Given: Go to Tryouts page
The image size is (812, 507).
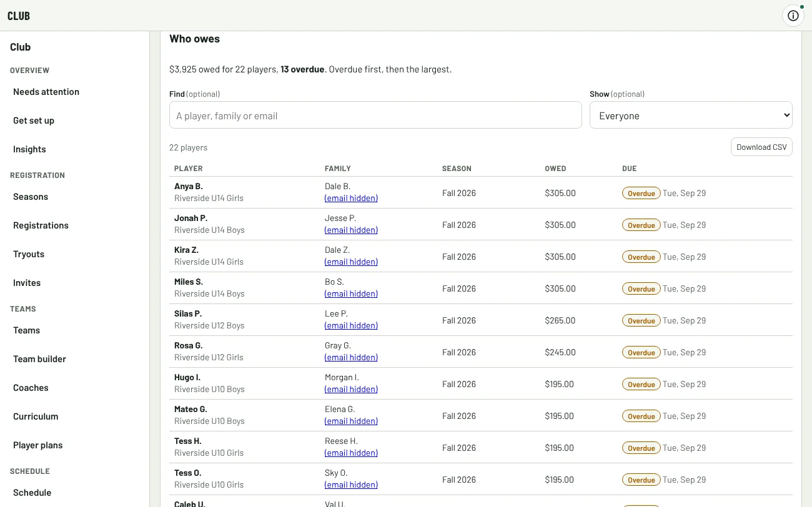Looking at the screenshot, I should (x=29, y=254).
